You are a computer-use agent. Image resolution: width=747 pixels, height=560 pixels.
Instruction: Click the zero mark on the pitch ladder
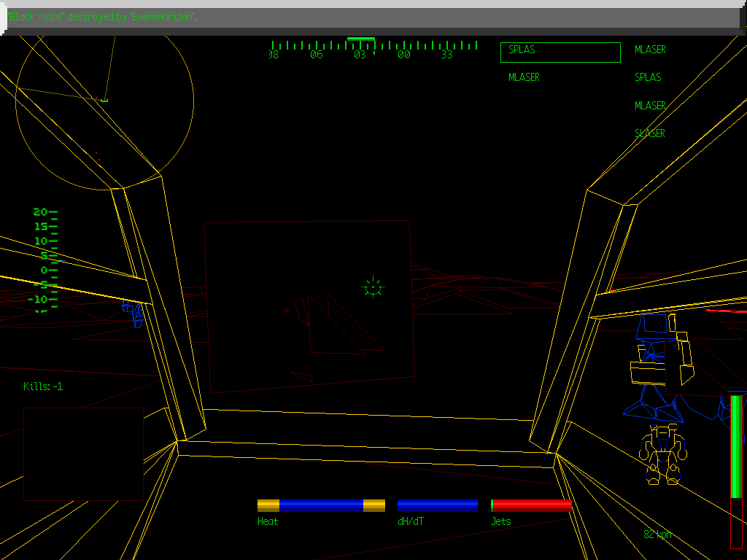point(45,271)
